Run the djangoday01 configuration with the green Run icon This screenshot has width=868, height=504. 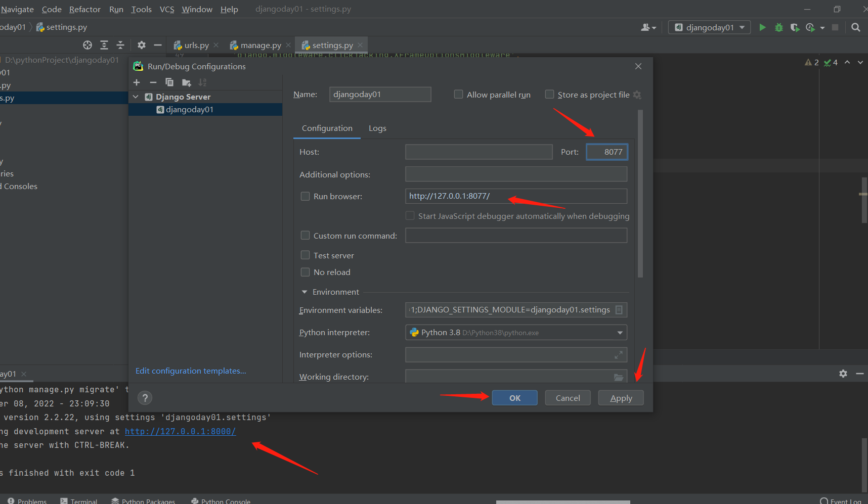(x=762, y=27)
